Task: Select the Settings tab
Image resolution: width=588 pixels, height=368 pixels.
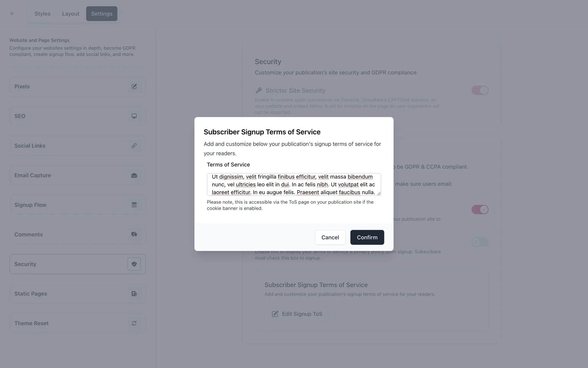Action: [102, 14]
